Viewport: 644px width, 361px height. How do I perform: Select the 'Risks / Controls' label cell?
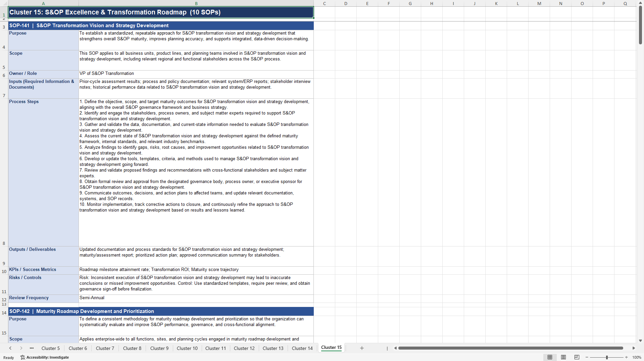pos(43,284)
